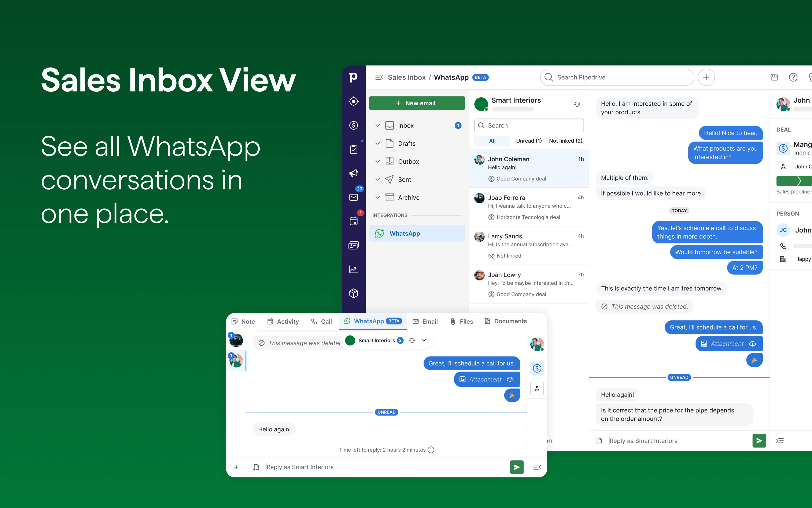Open Mail icon with 27 badge

click(x=353, y=197)
